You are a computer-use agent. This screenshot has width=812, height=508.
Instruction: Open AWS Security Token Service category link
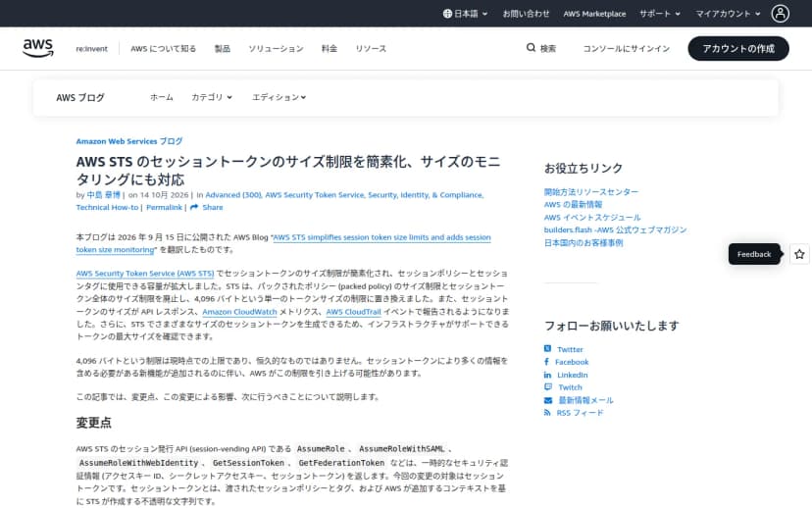315,195
